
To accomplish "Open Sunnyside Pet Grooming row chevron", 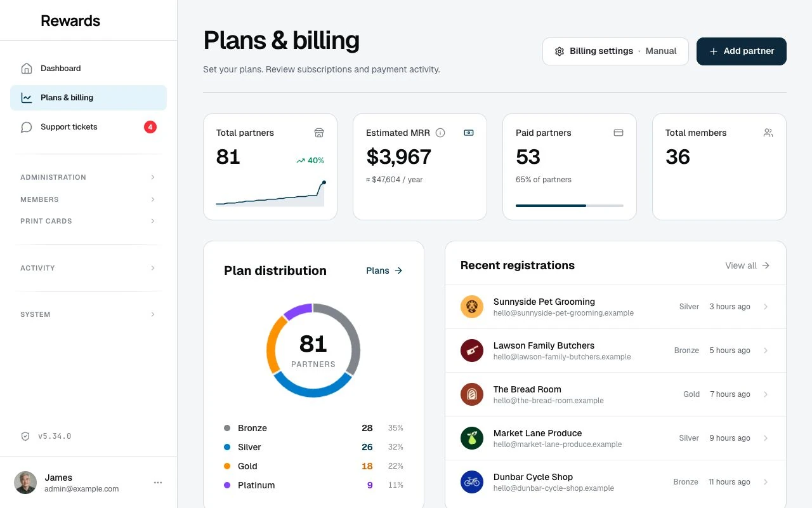I will (x=766, y=307).
